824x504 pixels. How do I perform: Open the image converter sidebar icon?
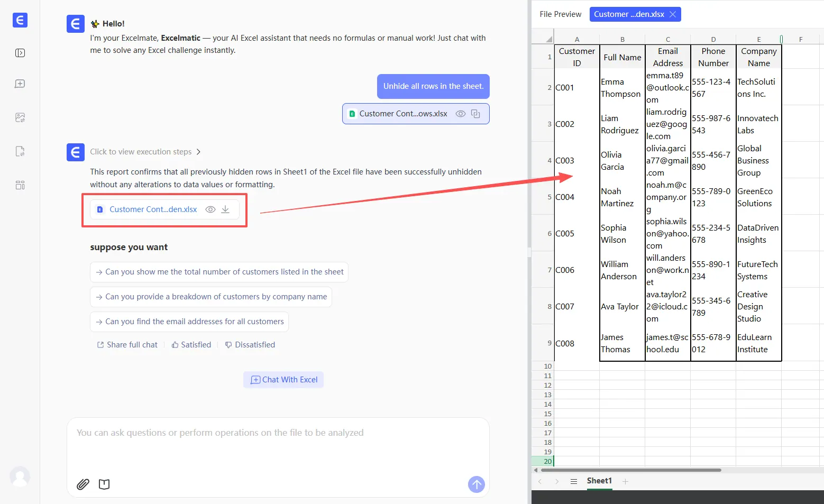(20, 117)
